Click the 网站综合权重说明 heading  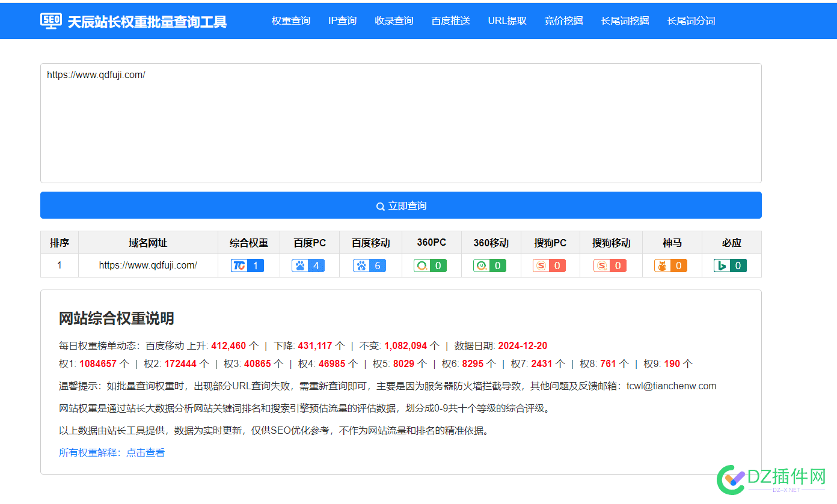[x=117, y=318]
